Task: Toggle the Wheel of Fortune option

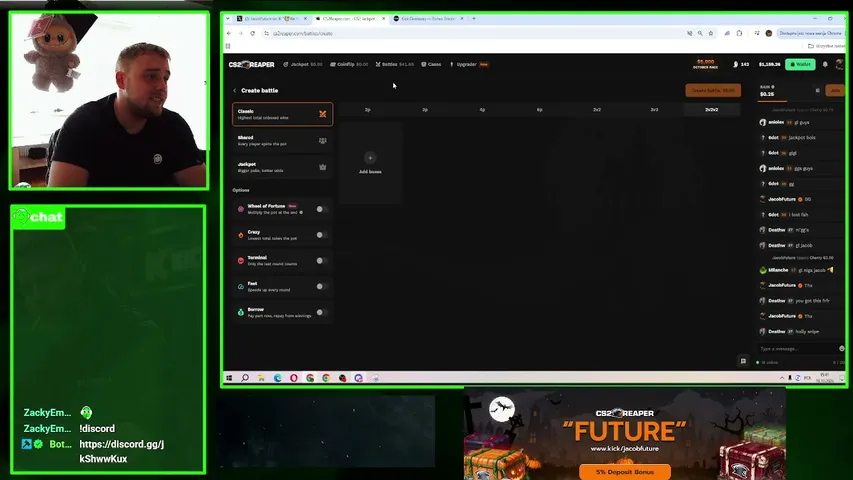Action: [322, 209]
